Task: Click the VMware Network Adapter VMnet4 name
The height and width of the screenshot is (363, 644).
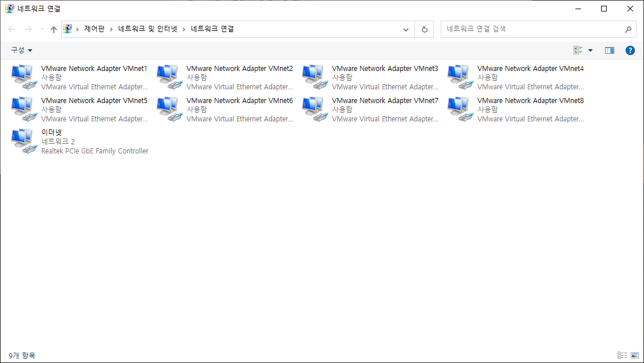Action: [530, 69]
